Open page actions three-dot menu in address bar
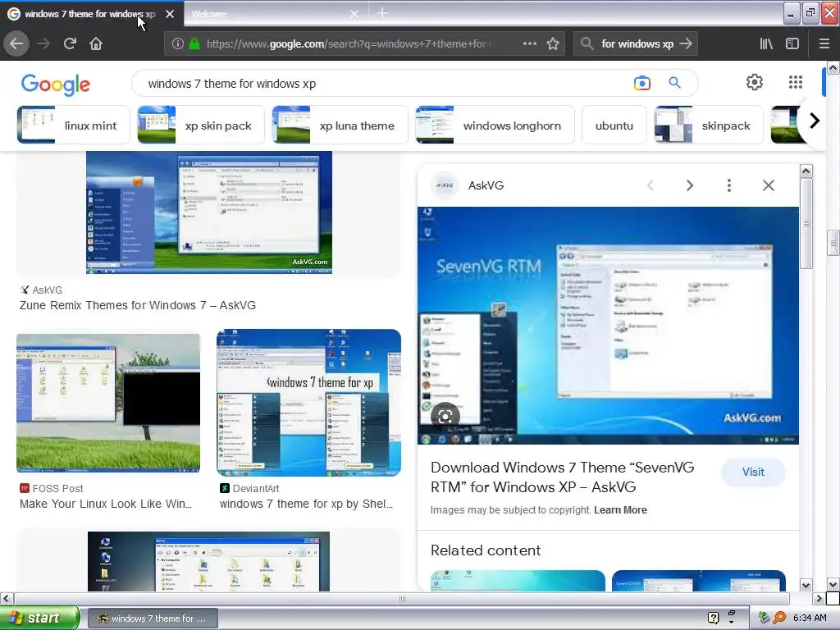The image size is (840, 630). (529, 44)
